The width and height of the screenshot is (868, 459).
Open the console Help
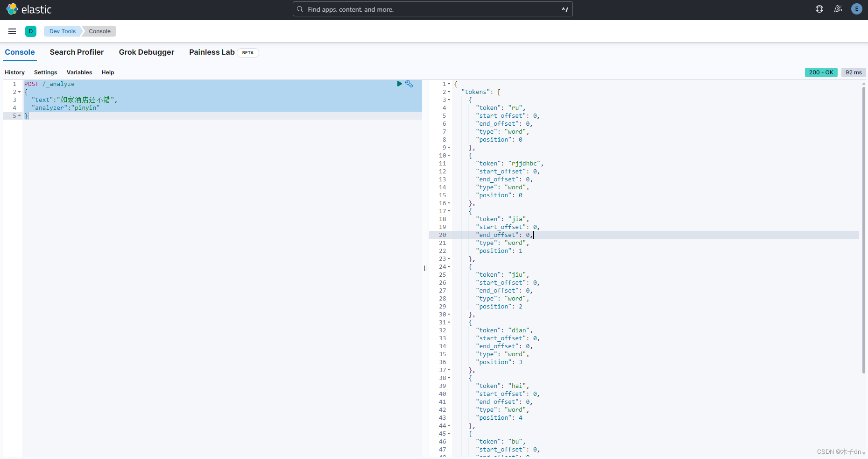108,72
